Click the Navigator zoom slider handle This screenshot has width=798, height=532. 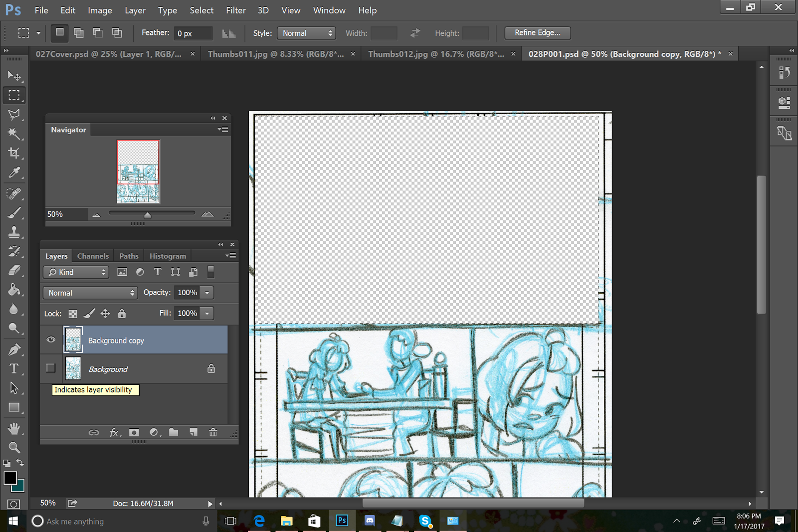tap(147, 215)
